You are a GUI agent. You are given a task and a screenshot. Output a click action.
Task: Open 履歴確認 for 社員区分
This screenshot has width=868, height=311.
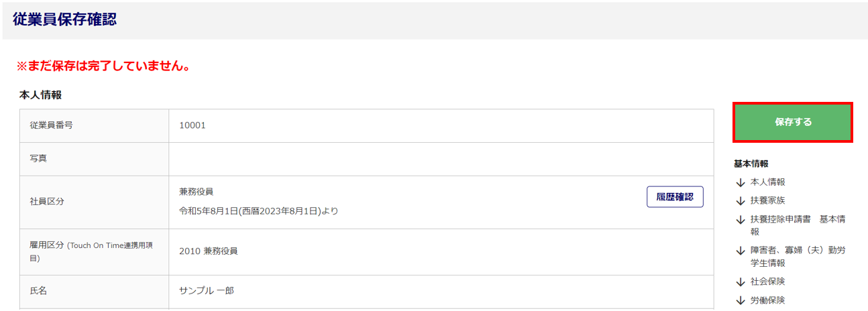(x=675, y=197)
